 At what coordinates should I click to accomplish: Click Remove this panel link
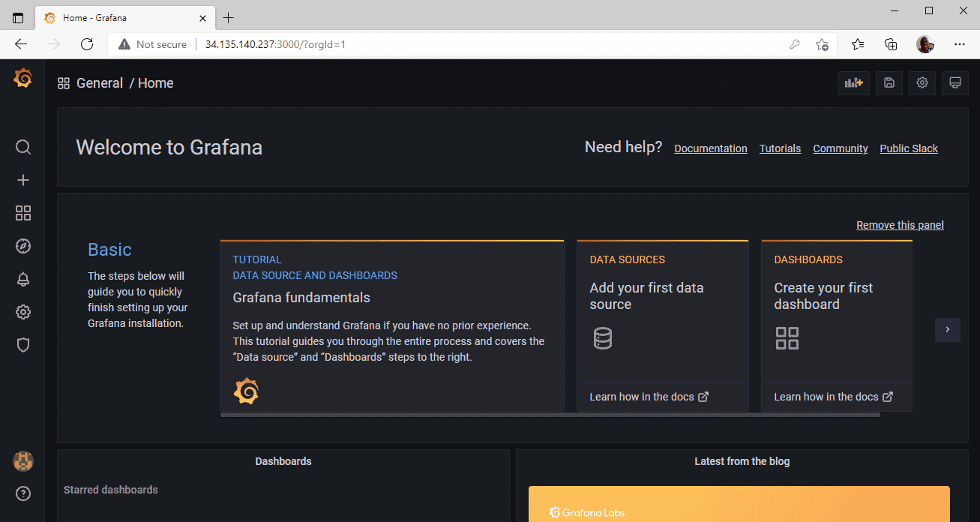[x=900, y=225]
